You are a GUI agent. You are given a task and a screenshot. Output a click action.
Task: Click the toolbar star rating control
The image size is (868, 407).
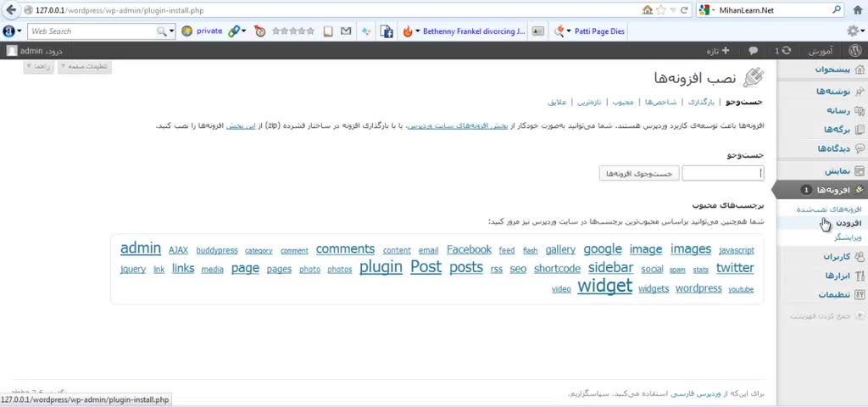292,31
